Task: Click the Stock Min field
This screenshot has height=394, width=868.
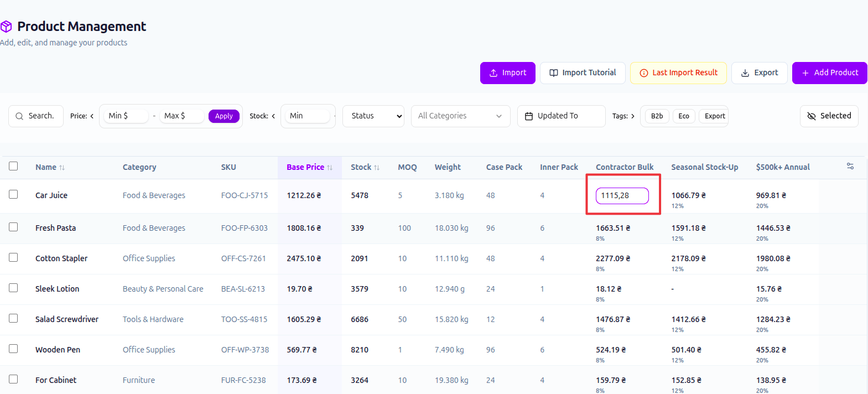Action: 308,116
